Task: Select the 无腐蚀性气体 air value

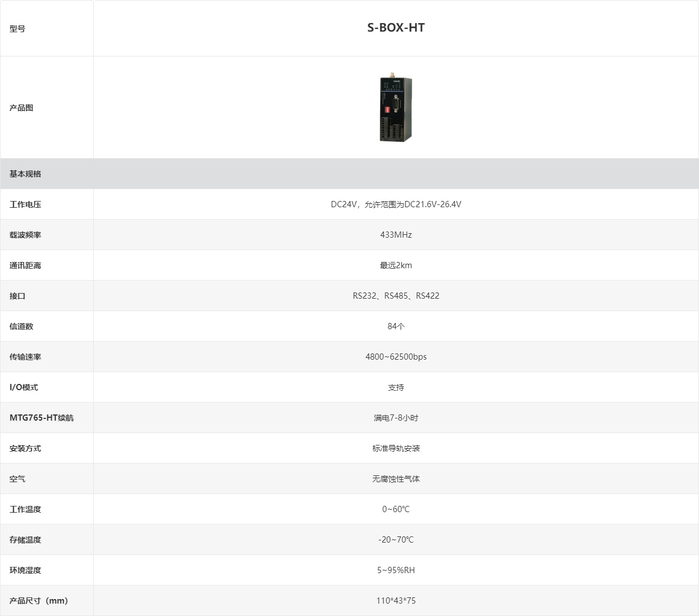Action: 396,479
